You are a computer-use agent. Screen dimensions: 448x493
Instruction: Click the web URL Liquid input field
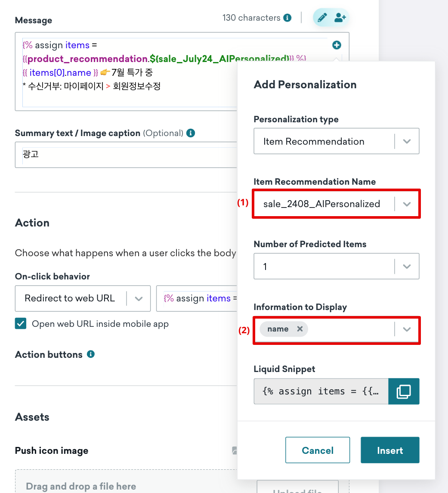[x=197, y=298]
